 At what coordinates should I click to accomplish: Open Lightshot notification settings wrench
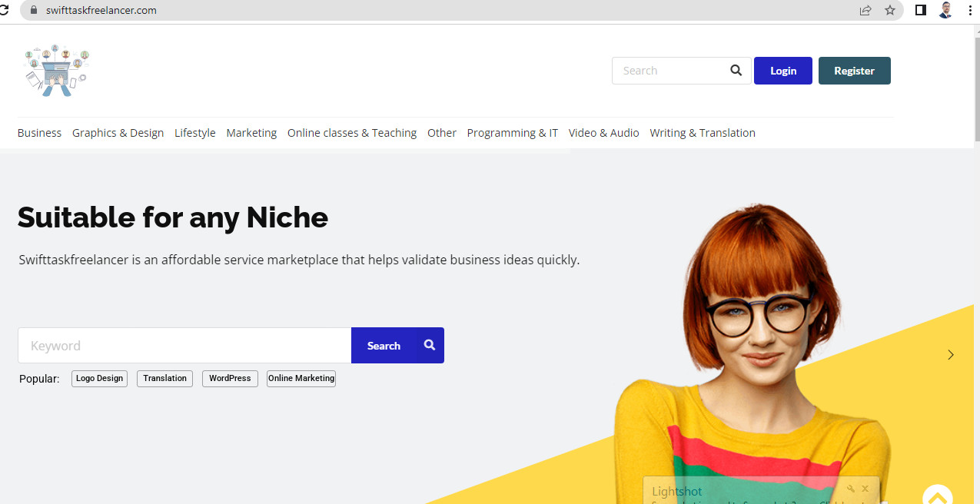coord(851,489)
